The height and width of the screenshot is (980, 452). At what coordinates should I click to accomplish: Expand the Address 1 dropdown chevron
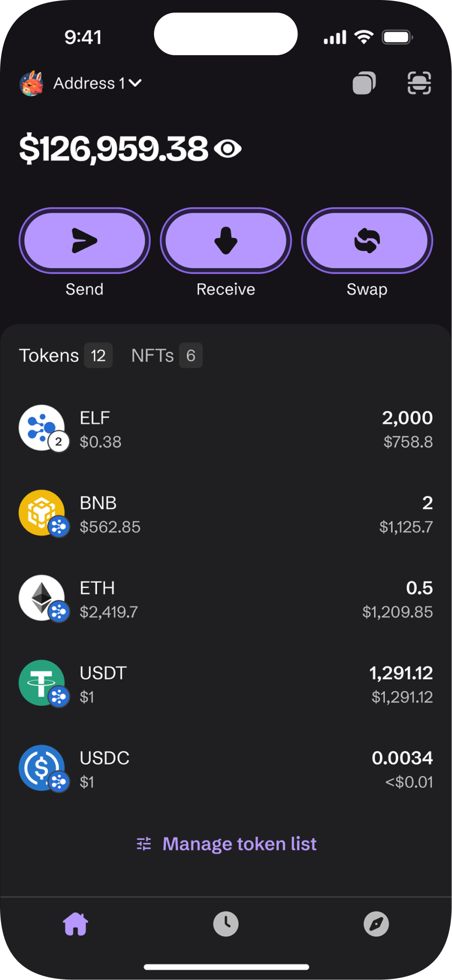point(135,83)
